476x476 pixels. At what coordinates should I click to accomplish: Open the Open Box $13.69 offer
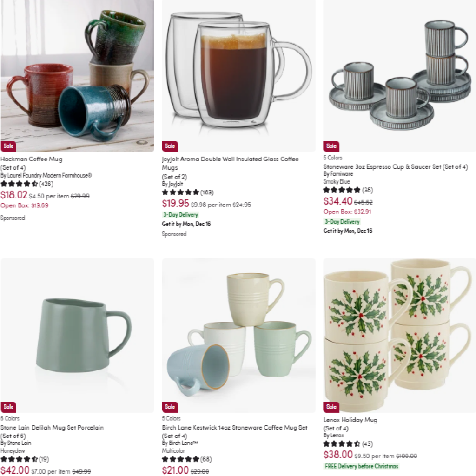(24, 205)
